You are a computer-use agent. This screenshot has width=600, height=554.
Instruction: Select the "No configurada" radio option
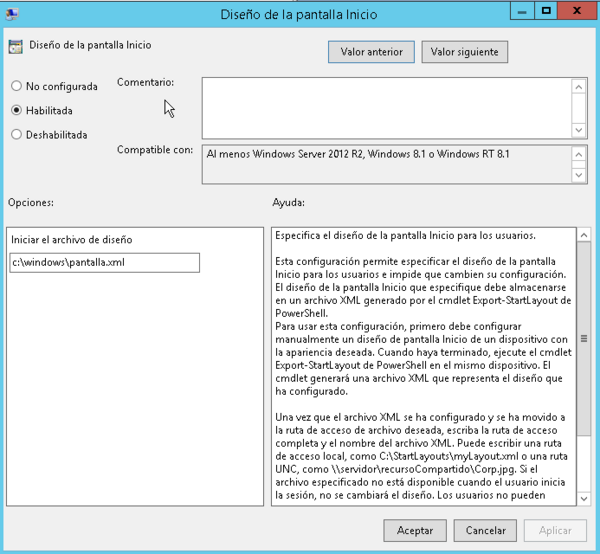(16, 86)
